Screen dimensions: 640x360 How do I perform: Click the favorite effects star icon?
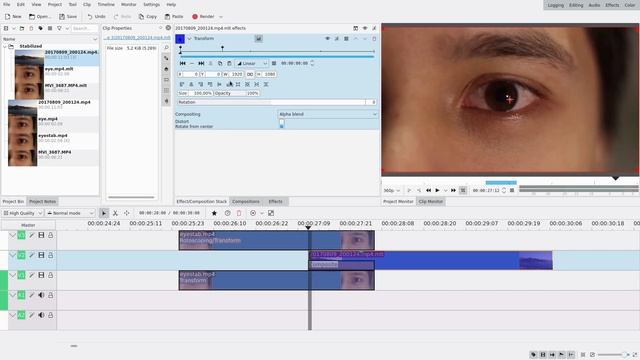tap(214, 213)
